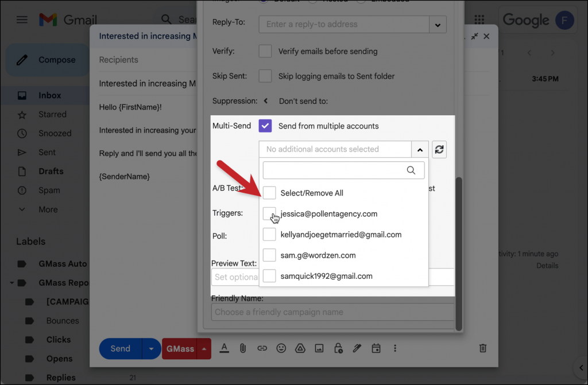Collapse the additional accounts dropdown
The width and height of the screenshot is (588, 385).
pos(420,149)
